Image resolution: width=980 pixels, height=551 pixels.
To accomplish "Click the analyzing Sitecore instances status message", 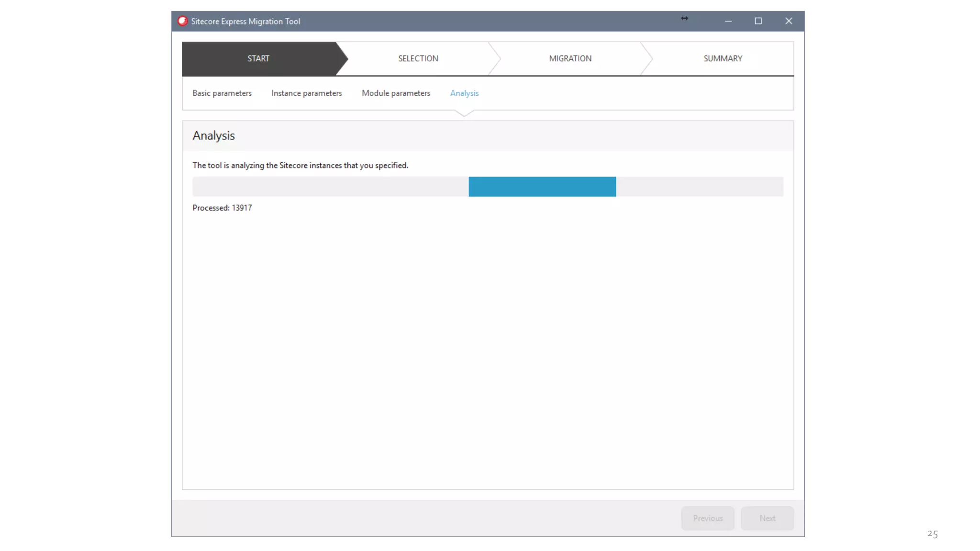I will (300, 165).
